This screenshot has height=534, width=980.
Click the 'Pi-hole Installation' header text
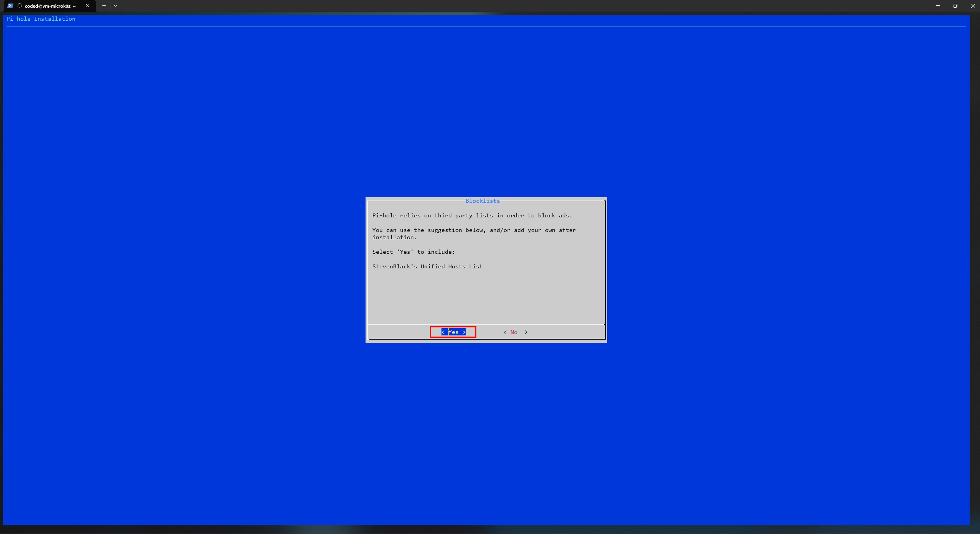click(x=41, y=19)
